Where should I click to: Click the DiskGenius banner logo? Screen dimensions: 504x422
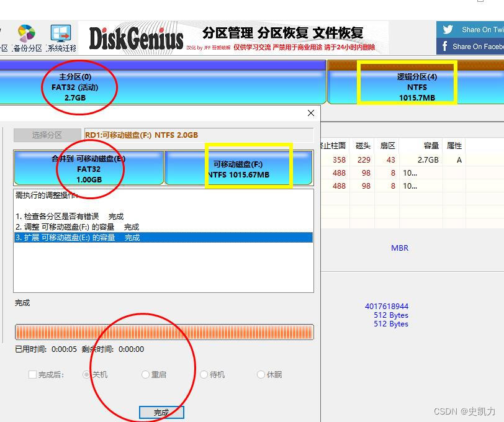(x=136, y=38)
